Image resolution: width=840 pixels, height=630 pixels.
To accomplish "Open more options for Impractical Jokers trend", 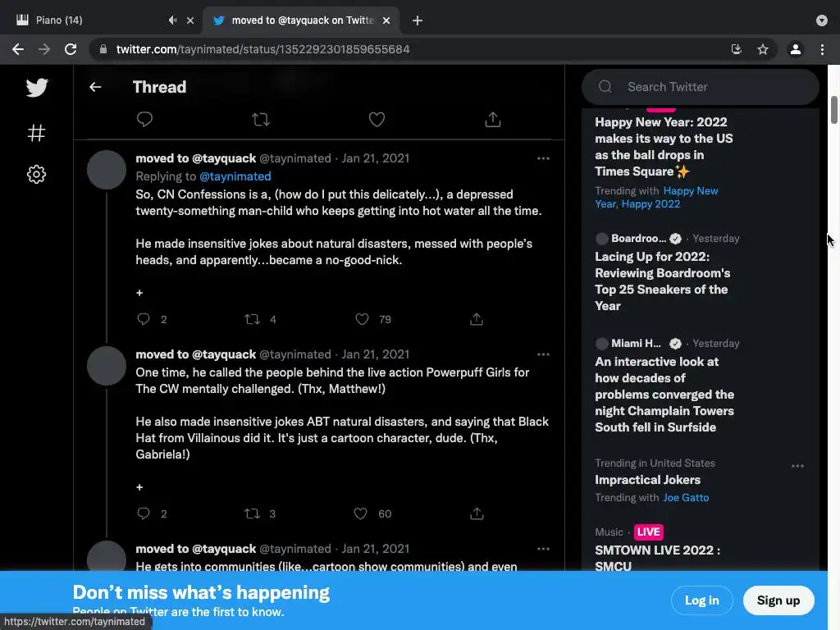I will (797, 466).
